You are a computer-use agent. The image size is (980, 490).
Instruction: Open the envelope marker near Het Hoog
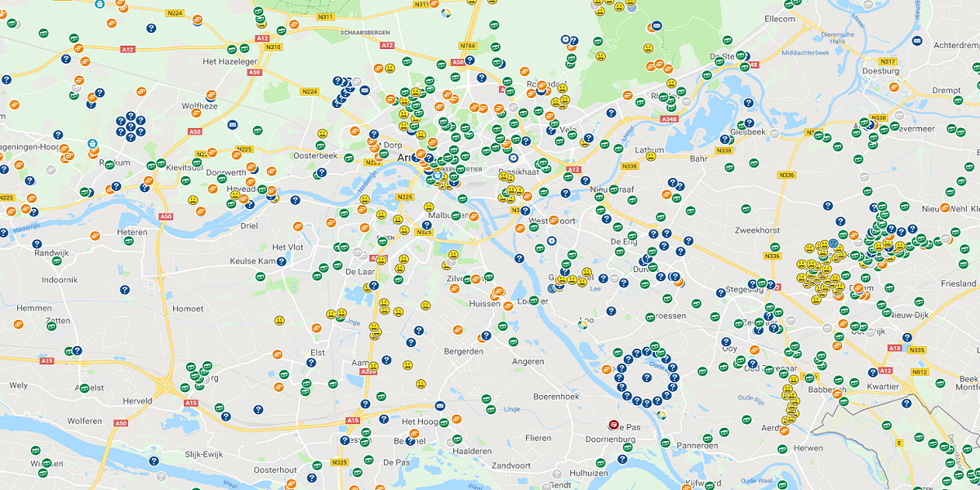[x=439, y=406]
